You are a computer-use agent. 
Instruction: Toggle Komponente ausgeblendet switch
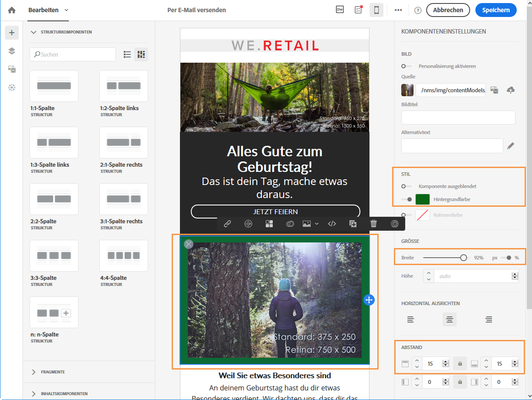(407, 186)
